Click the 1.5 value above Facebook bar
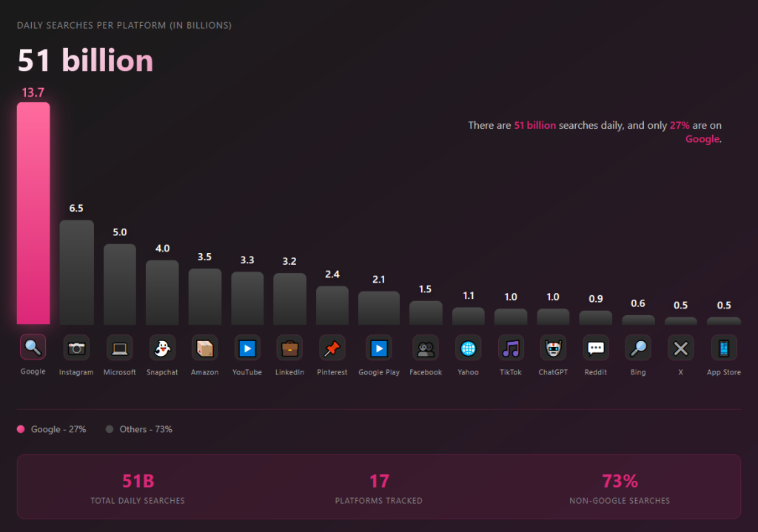This screenshot has height=532, width=758. coord(425,289)
